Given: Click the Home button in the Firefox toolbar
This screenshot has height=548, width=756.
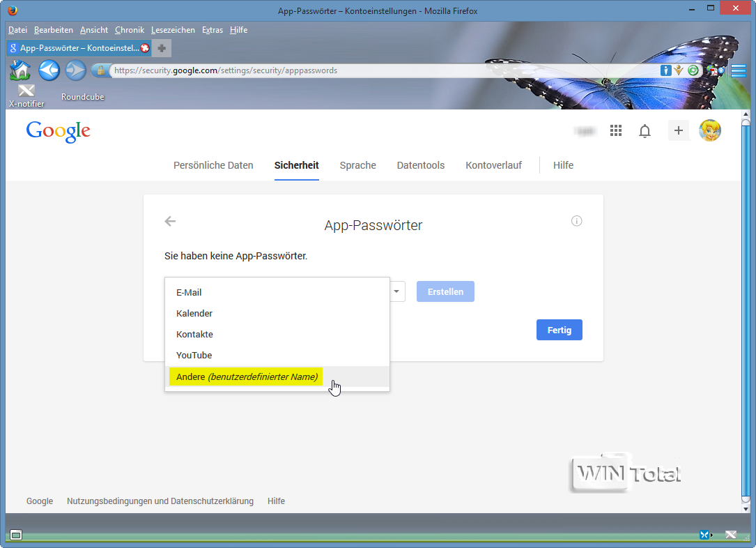Looking at the screenshot, I should (20, 70).
